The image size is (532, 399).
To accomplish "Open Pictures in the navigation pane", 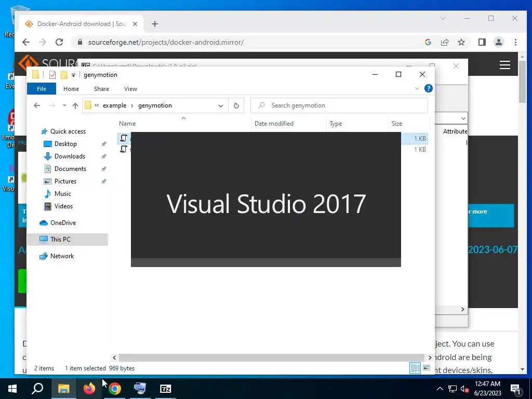I will click(65, 181).
